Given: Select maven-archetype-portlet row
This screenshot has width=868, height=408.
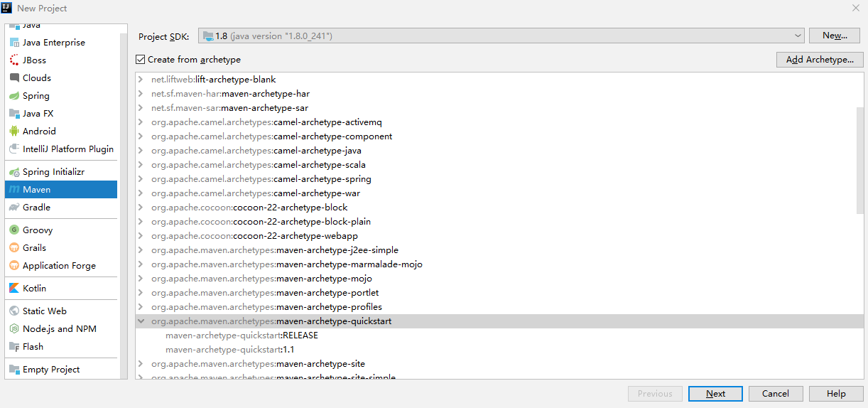Looking at the screenshot, I should click(496, 293).
